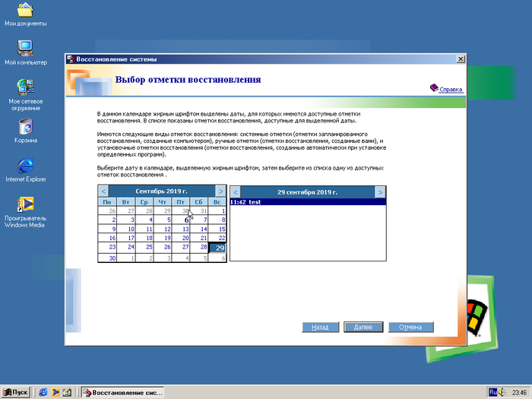
Task: Show the next day's restore points
Action: click(380, 192)
